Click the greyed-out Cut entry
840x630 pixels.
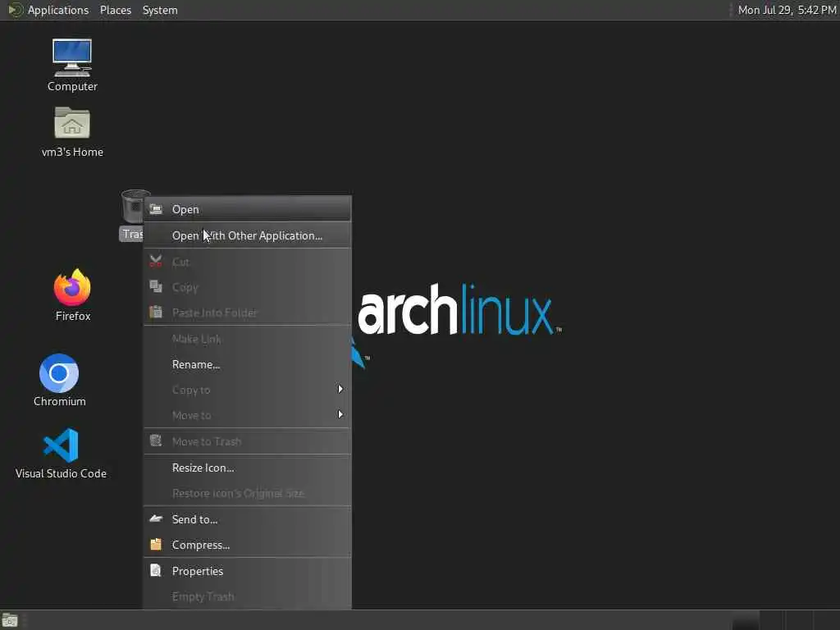[248, 262]
